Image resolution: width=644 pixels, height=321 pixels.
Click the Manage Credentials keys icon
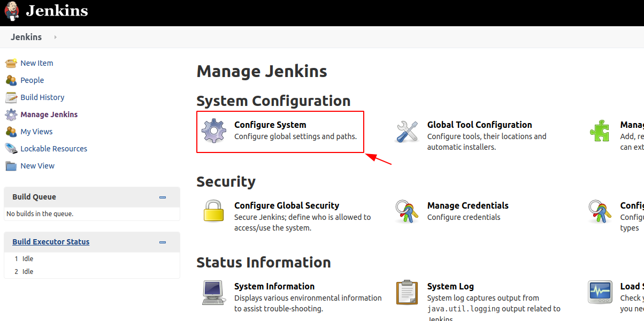(x=407, y=211)
